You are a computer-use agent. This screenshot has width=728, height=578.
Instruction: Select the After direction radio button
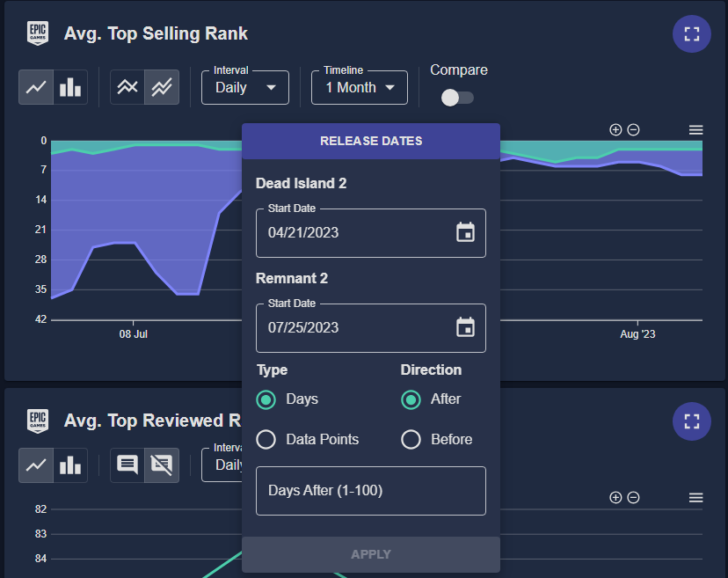(411, 399)
